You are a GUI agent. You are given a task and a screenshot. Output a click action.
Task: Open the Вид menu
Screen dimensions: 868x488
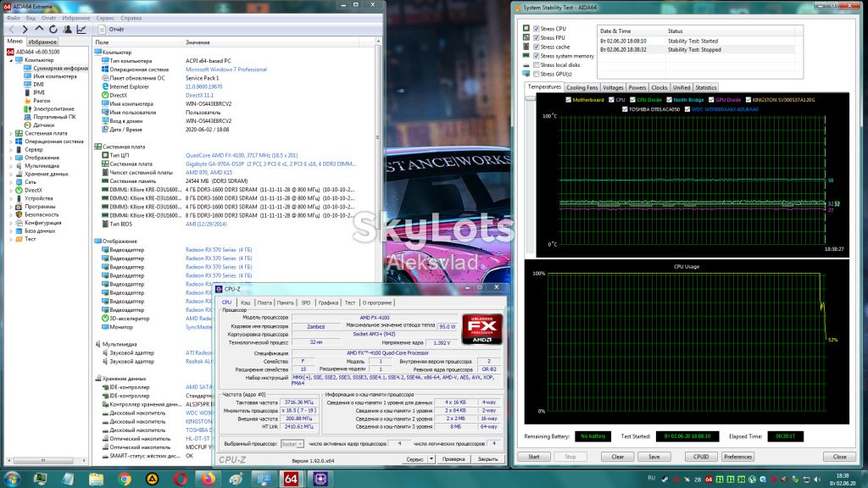click(x=31, y=18)
